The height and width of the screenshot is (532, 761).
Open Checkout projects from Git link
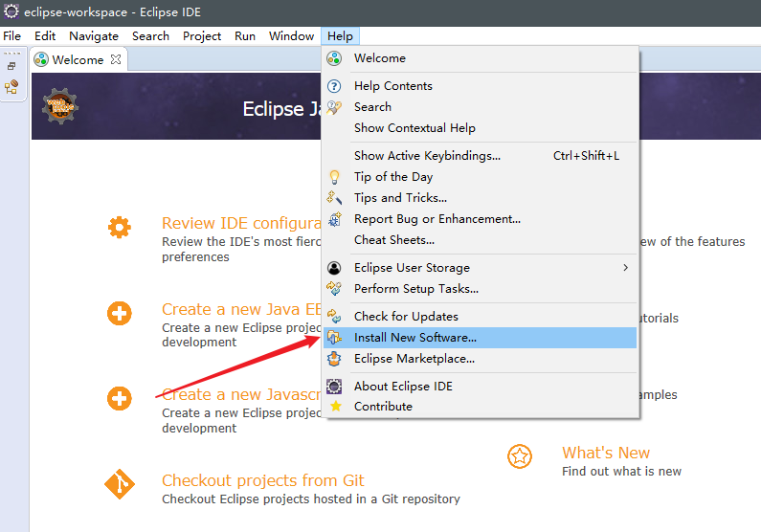[x=262, y=480]
